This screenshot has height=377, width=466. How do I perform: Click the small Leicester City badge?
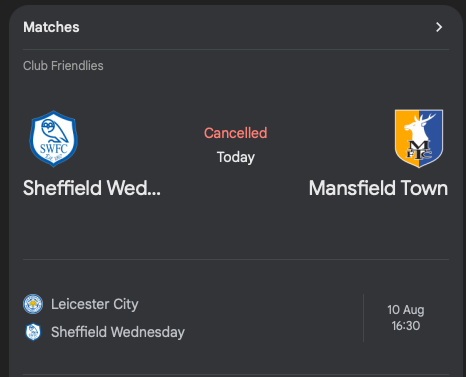click(33, 304)
